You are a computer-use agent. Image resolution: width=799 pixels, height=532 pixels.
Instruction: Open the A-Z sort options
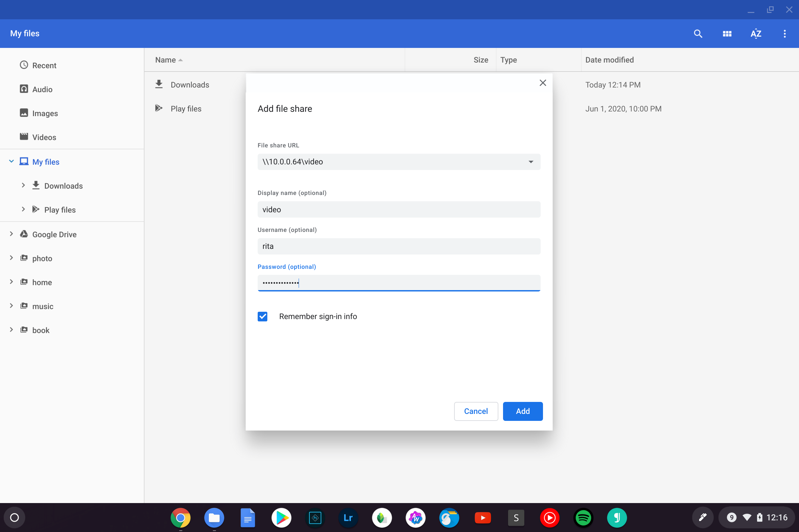pyautogui.click(x=756, y=34)
